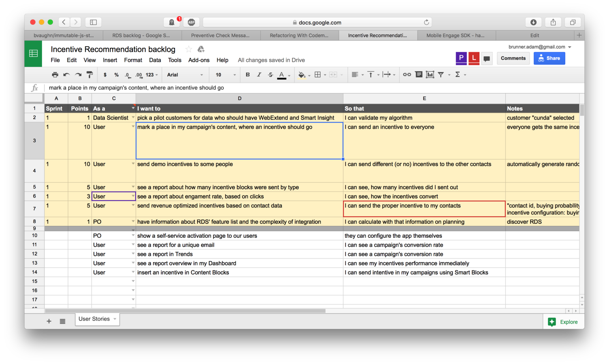Insert a comment from toolbar

tap(419, 75)
